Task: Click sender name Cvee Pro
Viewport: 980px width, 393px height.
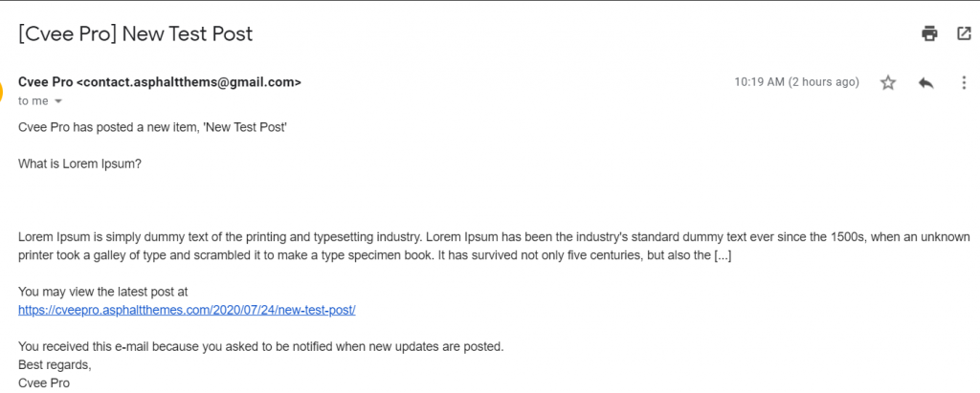Action: click(x=46, y=82)
